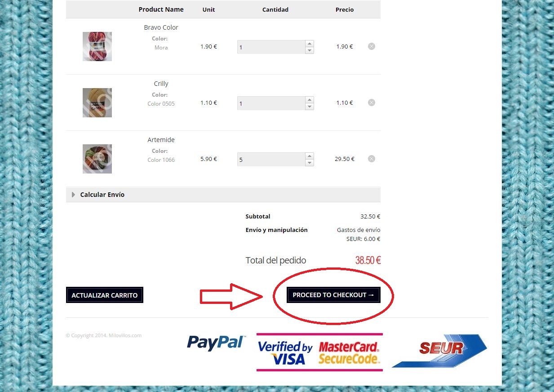The height and width of the screenshot is (392, 554).
Task: Click the PayPal logo
Action: [x=216, y=343]
